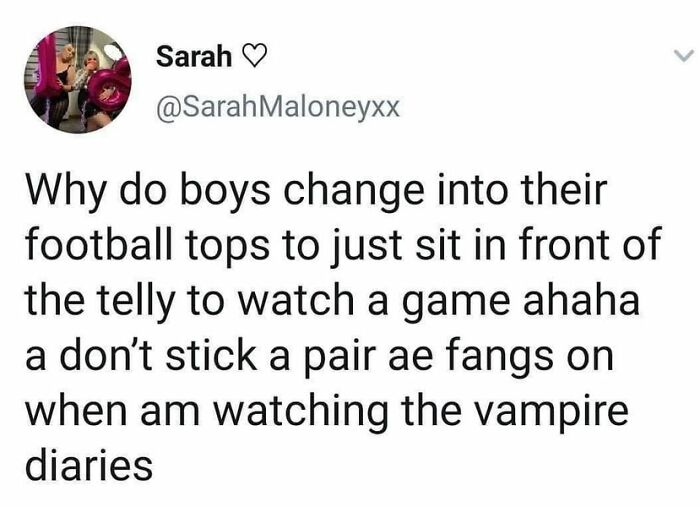The width and height of the screenshot is (700, 507).
Task: Click the word 'telly' in the tweet
Action: (134, 301)
